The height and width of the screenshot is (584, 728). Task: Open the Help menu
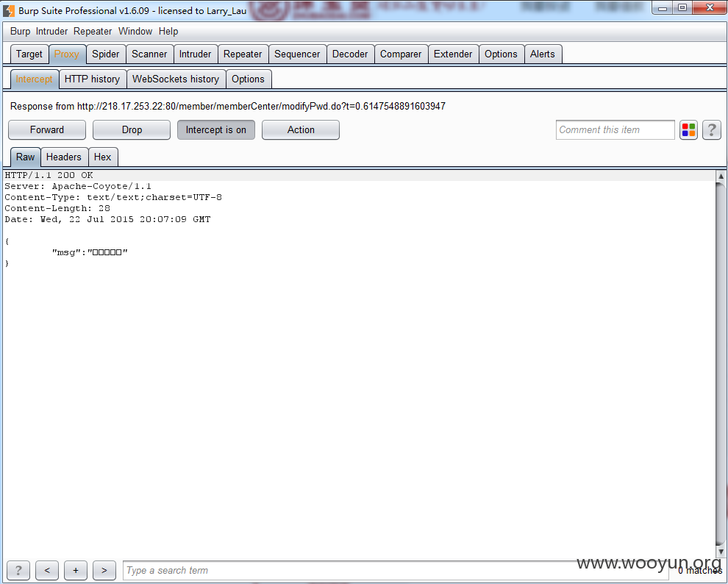tap(168, 31)
